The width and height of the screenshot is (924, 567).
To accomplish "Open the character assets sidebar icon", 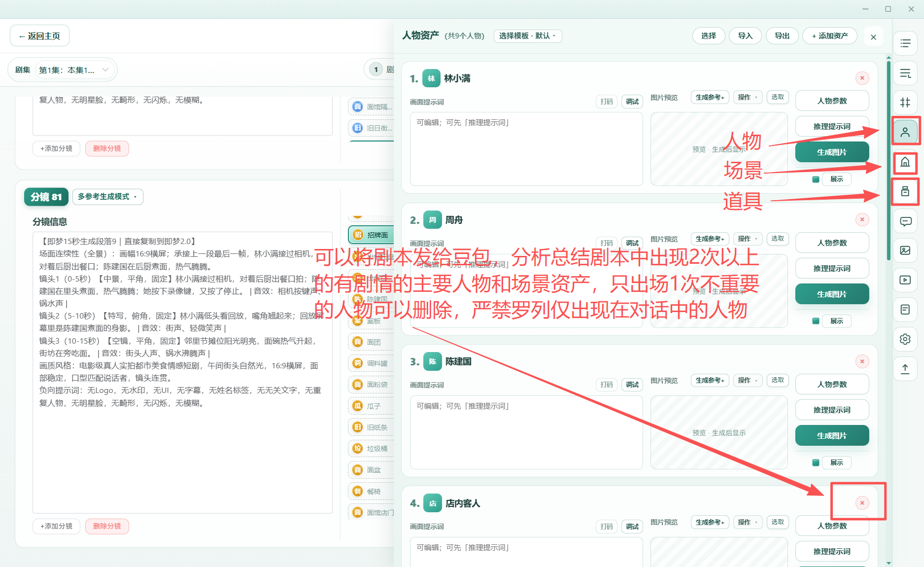I will (905, 132).
